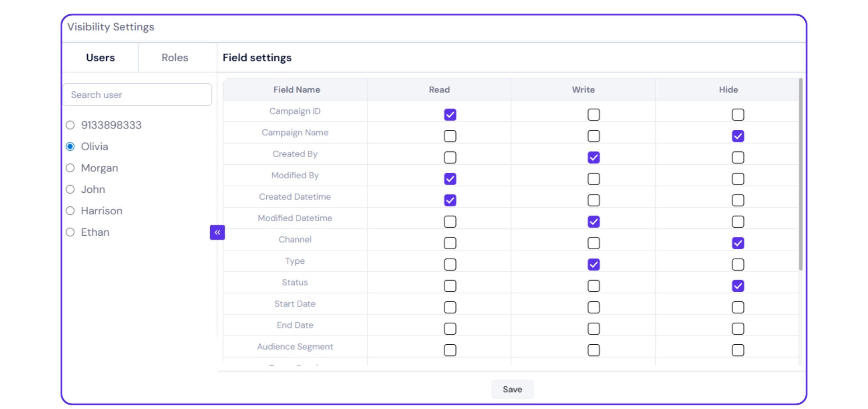Uncheck Hide for the Status field
Screen dimensions: 868x409
pyautogui.click(x=738, y=286)
